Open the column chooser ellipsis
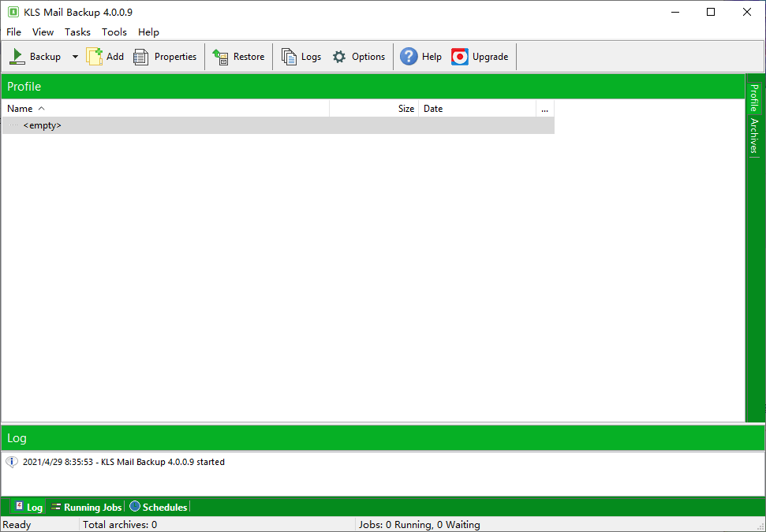The height and width of the screenshot is (532, 766). [x=544, y=109]
